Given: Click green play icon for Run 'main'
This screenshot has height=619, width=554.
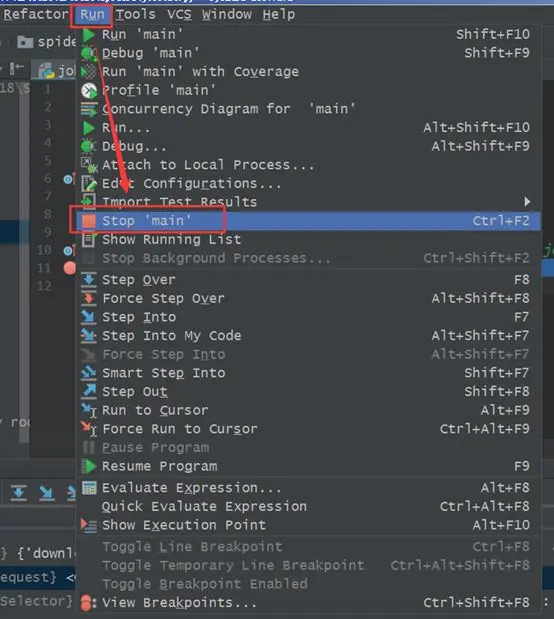Looking at the screenshot, I should point(89,35).
